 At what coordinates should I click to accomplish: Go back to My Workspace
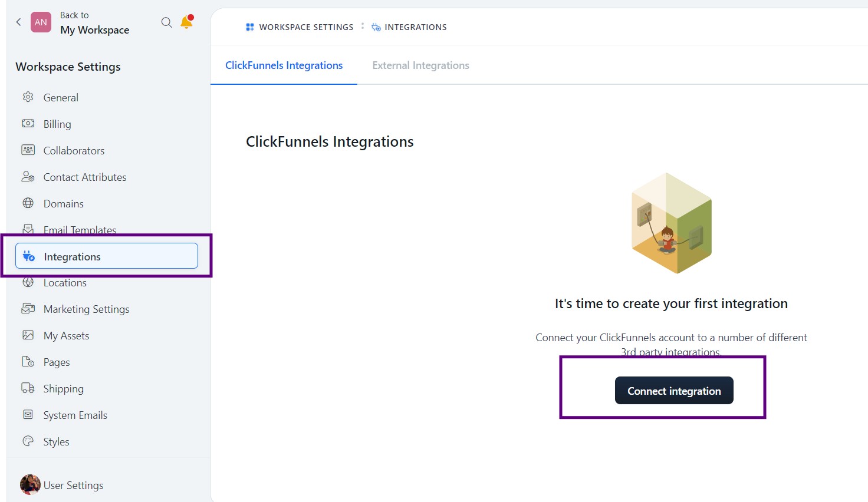point(94,23)
